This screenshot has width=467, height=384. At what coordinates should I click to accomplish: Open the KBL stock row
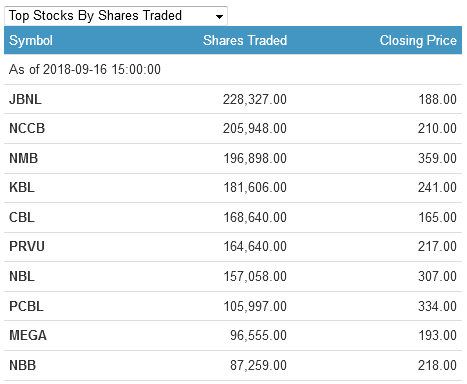pos(233,187)
